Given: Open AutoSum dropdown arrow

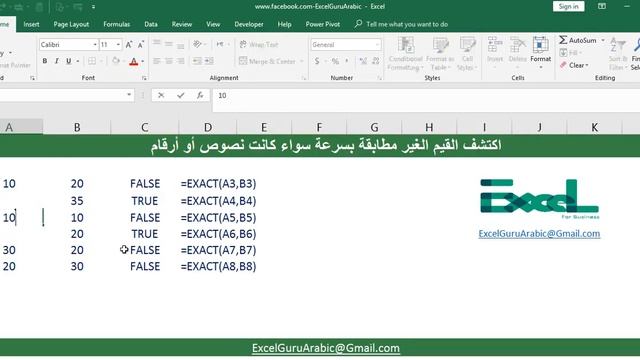Looking at the screenshot, I should [x=603, y=40].
